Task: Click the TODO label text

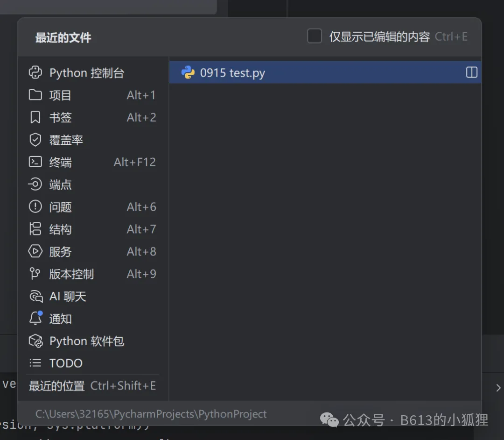Action: pyautogui.click(x=66, y=363)
